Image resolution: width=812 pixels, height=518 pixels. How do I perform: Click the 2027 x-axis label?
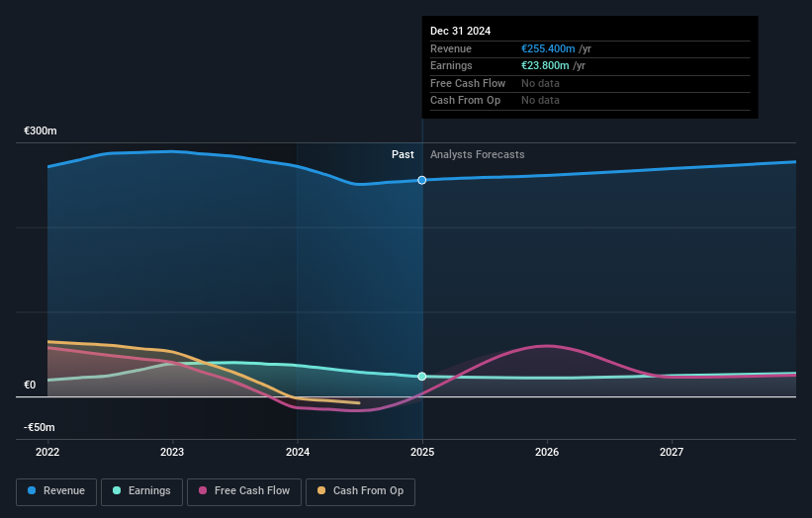(672, 452)
